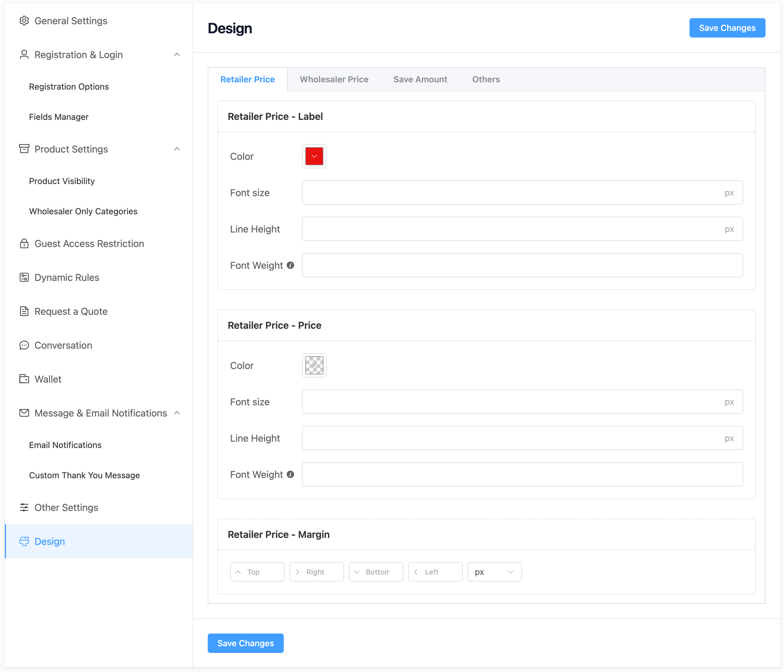Viewport: 784px width, 672px height.
Task: Click info icon beside Price Font Weight
Action: pos(290,475)
